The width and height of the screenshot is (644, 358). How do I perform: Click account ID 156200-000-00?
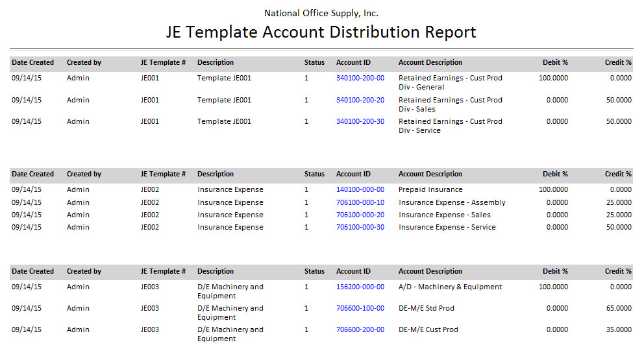tap(360, 287)
